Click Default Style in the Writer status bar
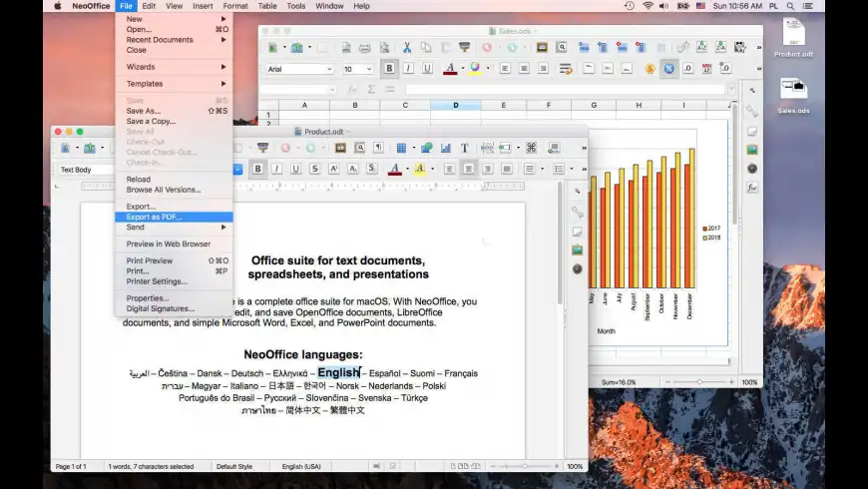The height and width of the screenshot is (489, 868). click(x=234, y=466)
